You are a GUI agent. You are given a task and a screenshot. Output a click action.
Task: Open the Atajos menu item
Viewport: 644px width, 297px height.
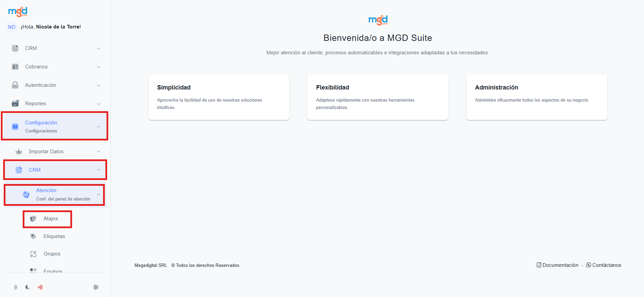pos(50,219)
